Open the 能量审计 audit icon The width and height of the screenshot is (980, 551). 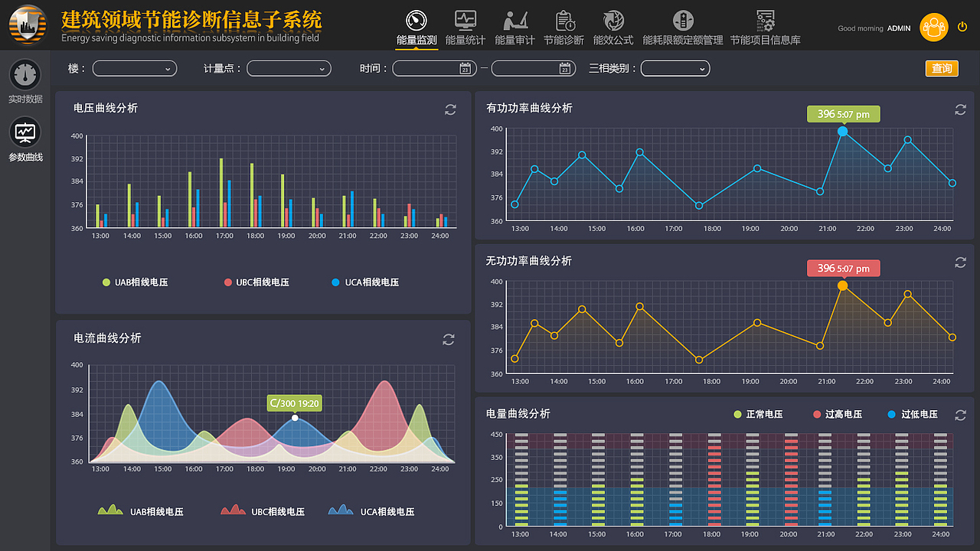tap(515, 21)
